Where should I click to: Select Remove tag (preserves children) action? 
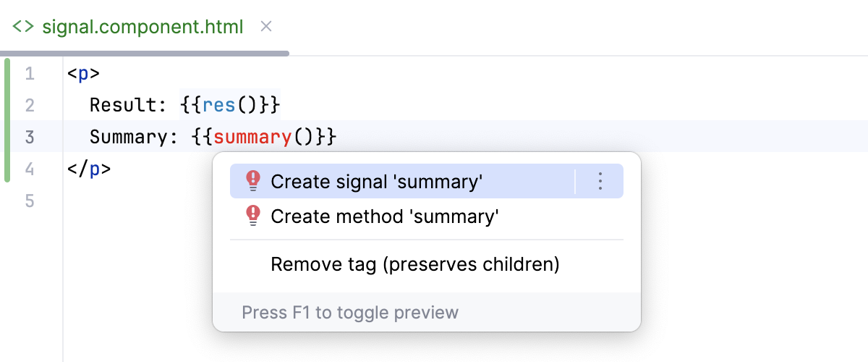tap(414, 264)
